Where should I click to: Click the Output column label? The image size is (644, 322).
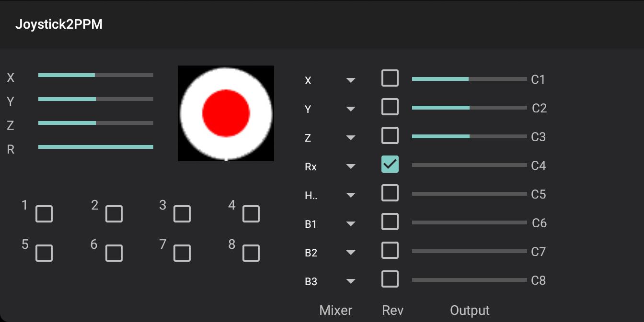[x=470, y=311]
